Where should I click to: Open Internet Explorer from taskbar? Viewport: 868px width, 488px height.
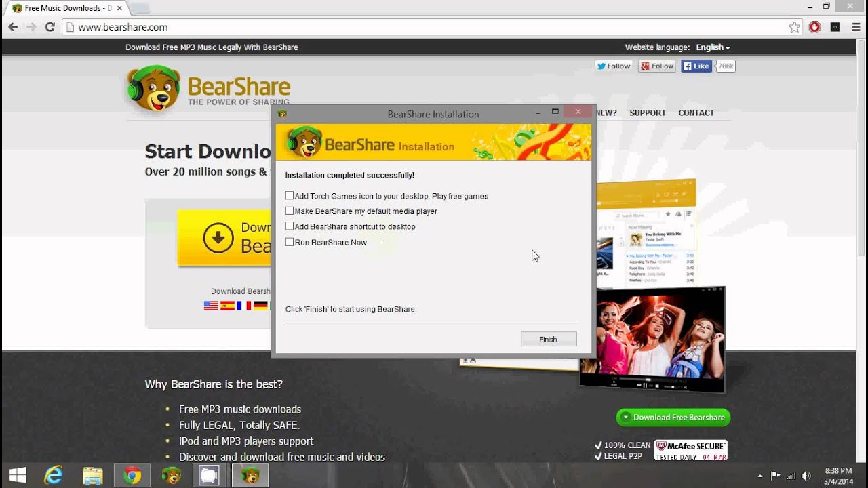click(54, 476)
